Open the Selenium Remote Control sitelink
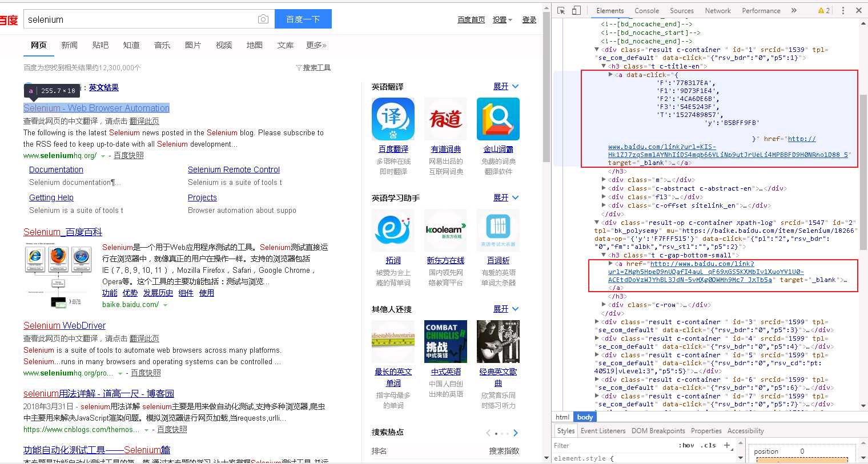Image resolution: width=868 pixels, height=464 pixels. click(234, 170)
